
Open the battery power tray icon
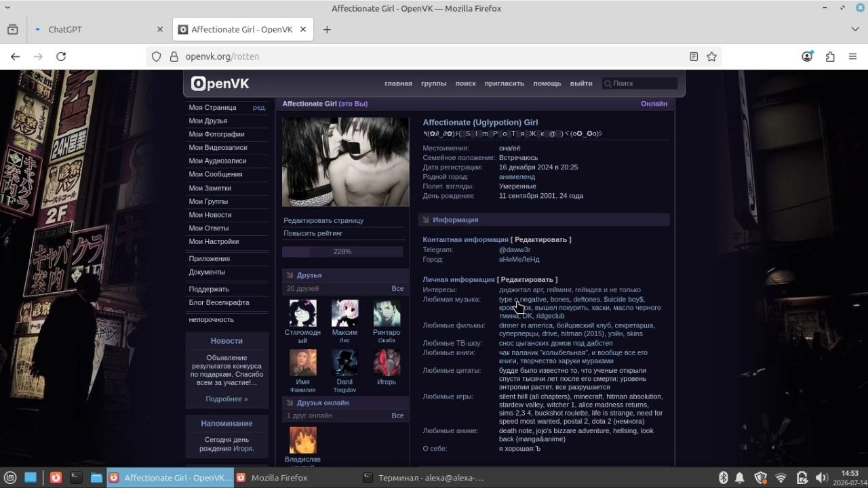pyautogui.click(x=802, y=478)
